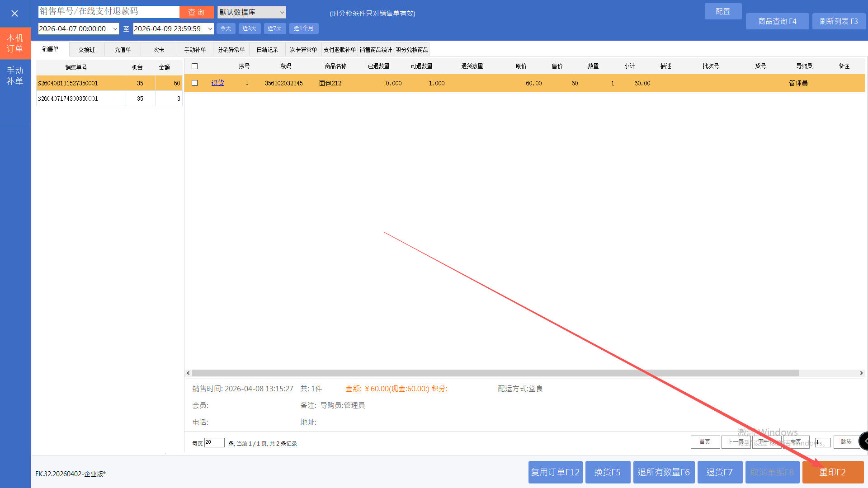This screenshot has width=868, height=488.
Task: Open the start date-time dropdown
Action: [115, 29]
